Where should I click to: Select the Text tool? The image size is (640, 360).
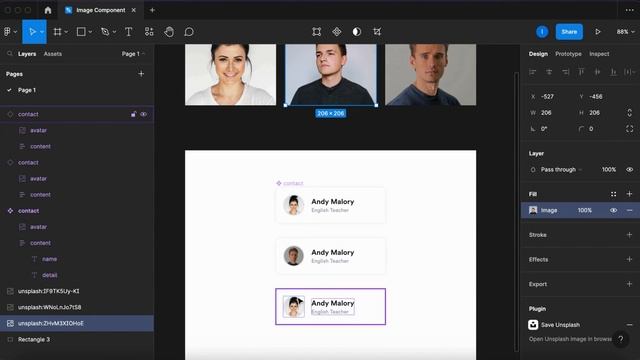128,32
